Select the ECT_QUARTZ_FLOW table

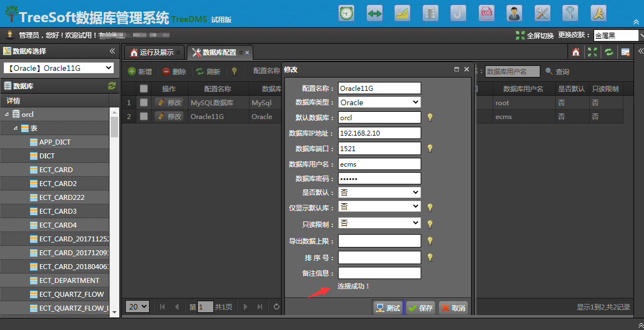click(x=71, y=295)
